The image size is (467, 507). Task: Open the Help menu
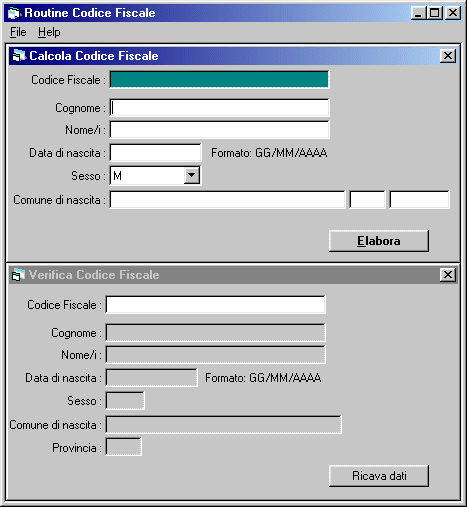click(49, 32)
